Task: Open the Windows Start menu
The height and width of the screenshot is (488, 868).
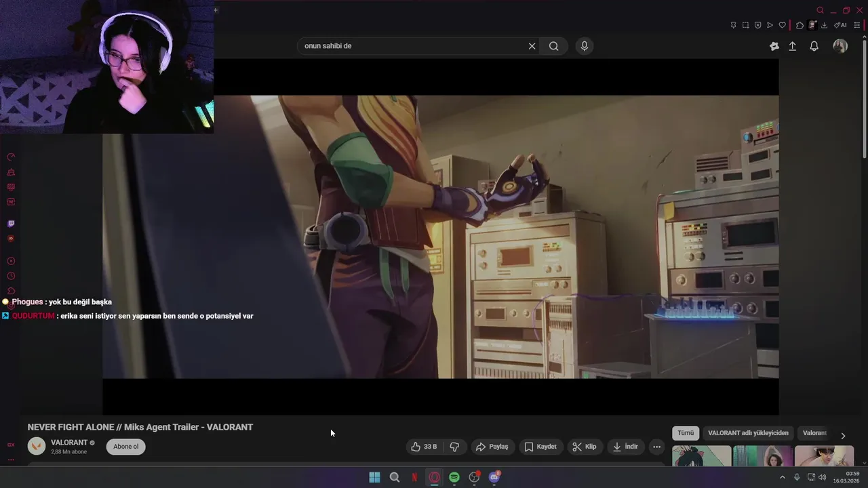Action: pyautogui.click(x=374, y=477)
